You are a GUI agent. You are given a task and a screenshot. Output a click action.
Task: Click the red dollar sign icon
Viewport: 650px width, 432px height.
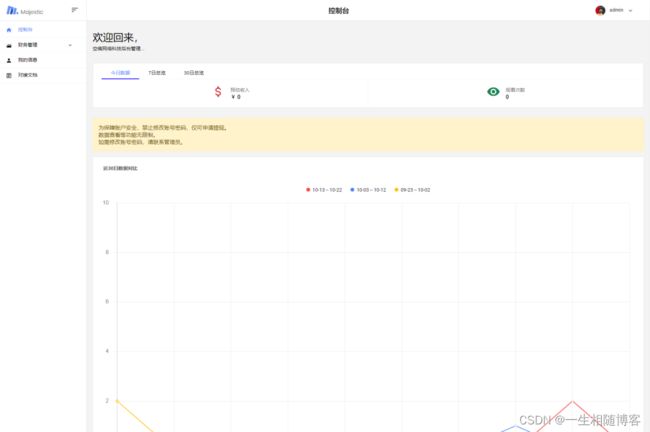click(218, 92)
